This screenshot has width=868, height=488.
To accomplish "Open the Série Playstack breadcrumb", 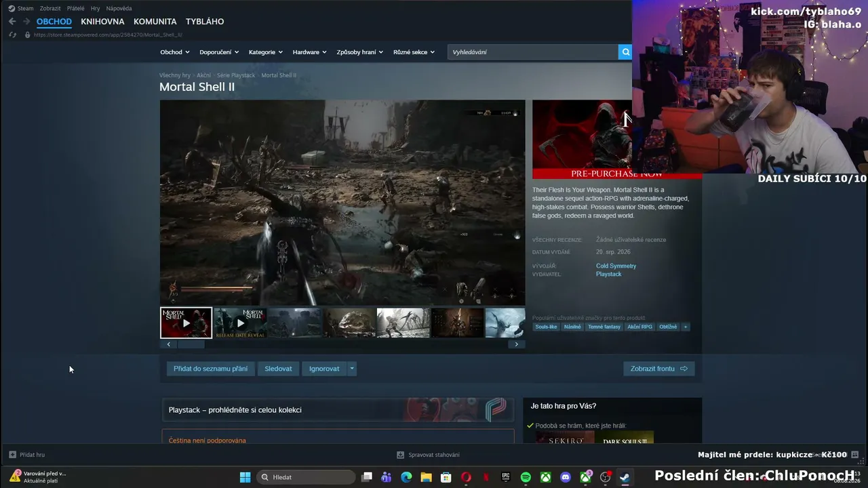I will [236, 75].
